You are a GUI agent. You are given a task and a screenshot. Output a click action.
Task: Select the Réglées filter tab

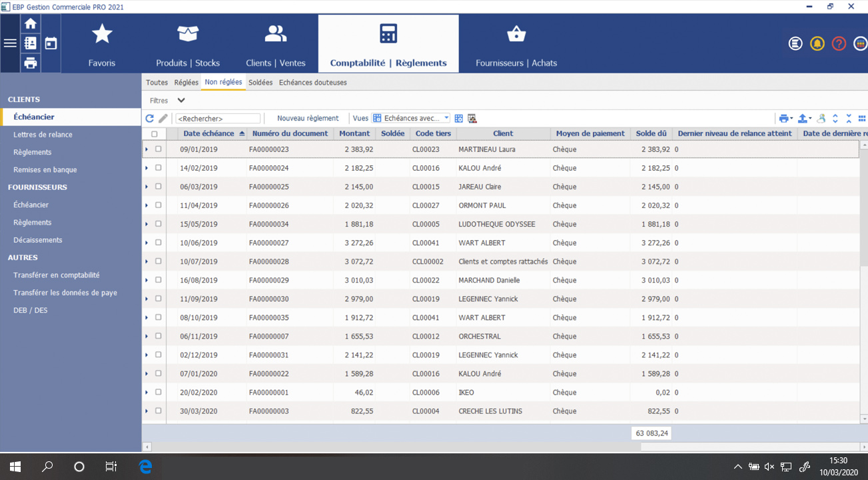coord(187,83)
